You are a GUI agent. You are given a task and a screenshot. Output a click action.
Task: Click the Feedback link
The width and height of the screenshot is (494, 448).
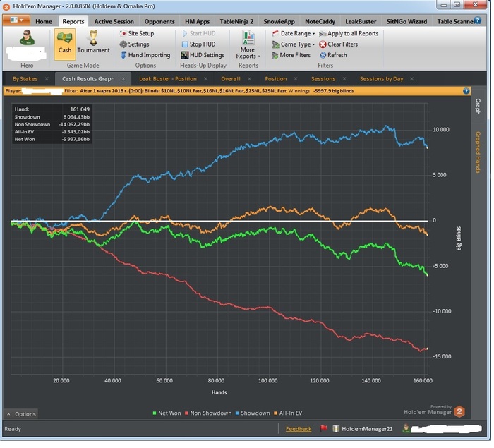[x=299, y=429]
